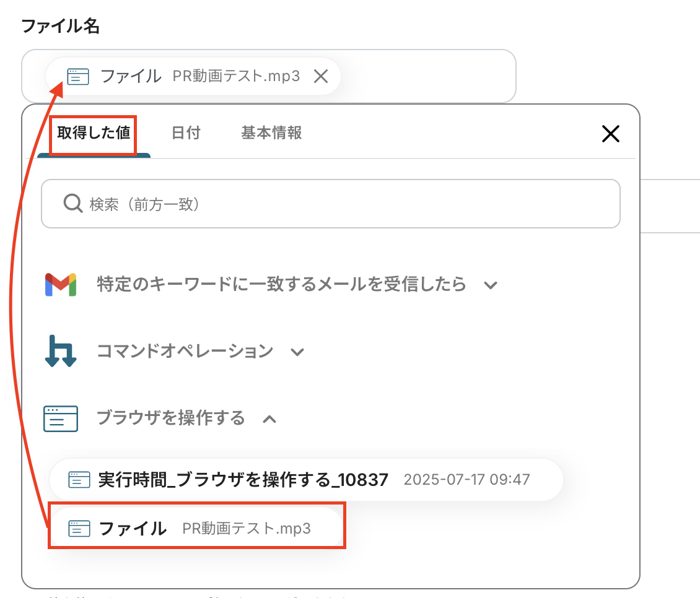
Task: Pick the ファイル PR動画テスト.mp3 value in the list
Action: click(197, 529)
